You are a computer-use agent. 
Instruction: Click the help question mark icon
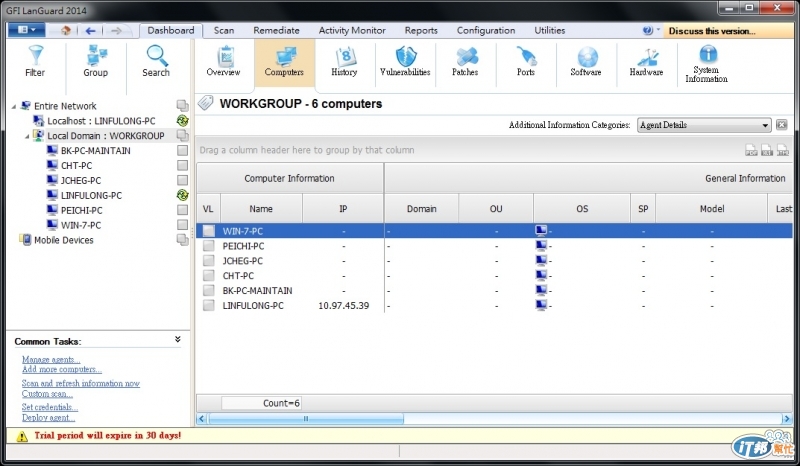(647, 31)
